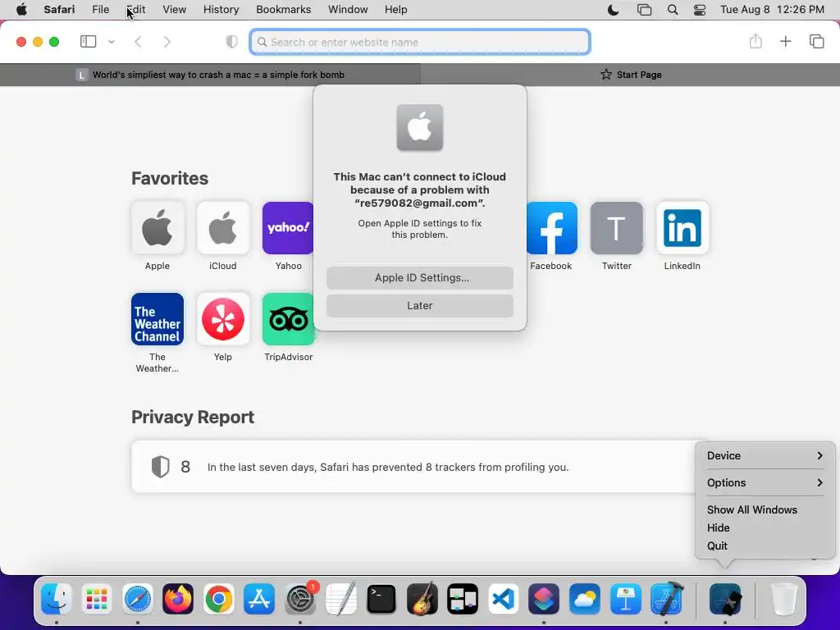Open the Apple menu

pyautogui.click(x=21, y=10)
